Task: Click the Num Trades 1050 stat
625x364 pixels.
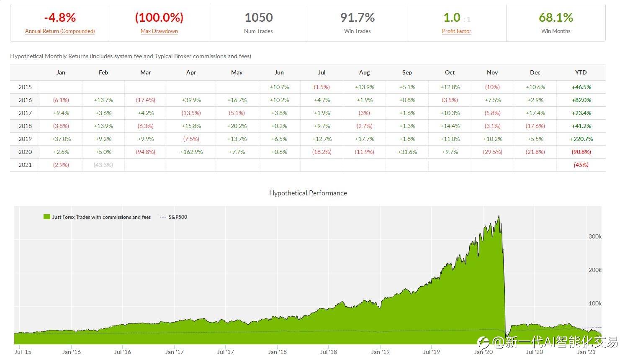Action: (x=258, y=18)
